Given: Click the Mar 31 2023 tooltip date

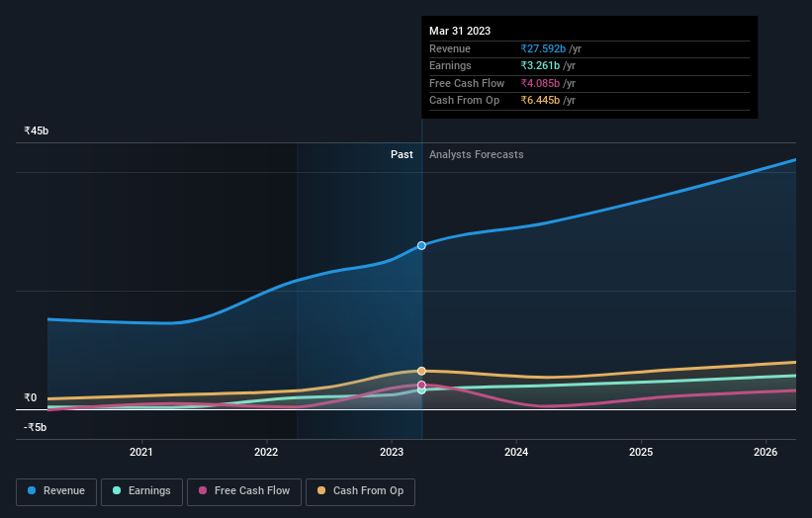Looking at the screenshot, I should [x=460, y=31].
